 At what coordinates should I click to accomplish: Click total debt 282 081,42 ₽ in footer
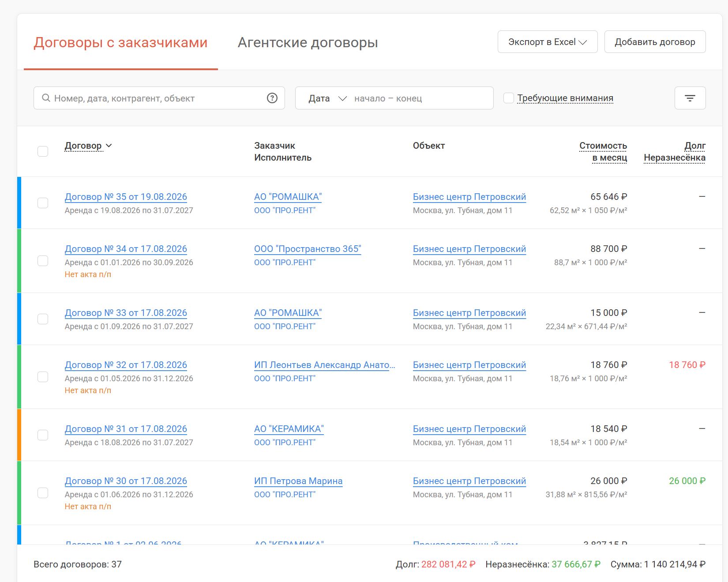click(448, 564)
